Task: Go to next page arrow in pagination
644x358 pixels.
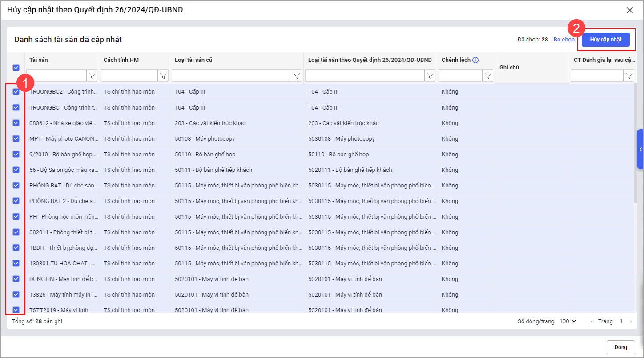Action: [631, 321]
